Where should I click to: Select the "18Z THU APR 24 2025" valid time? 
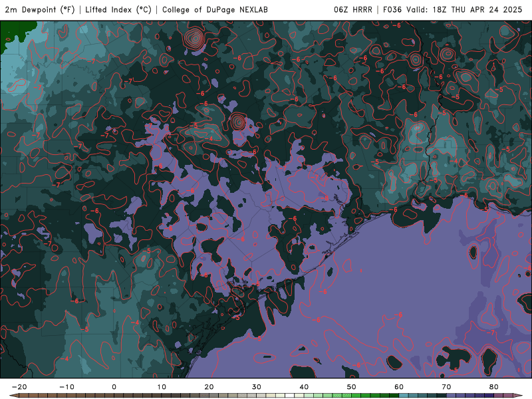pos(477,10)
